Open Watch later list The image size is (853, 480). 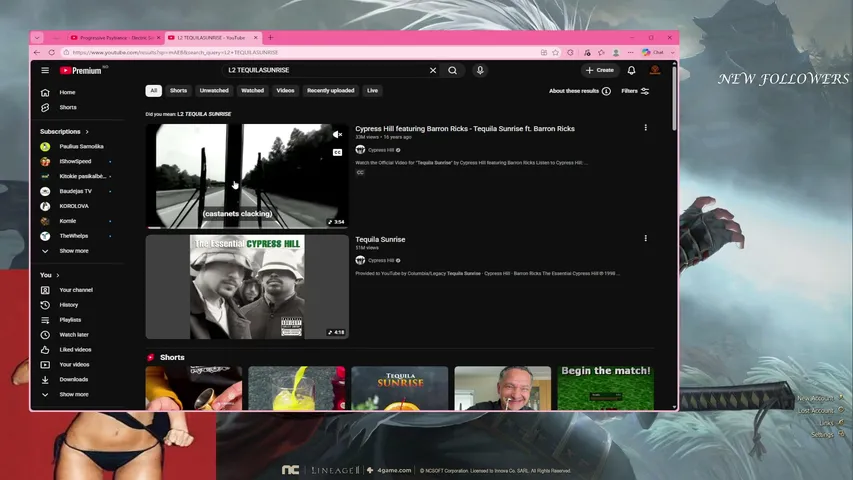[76, 335]
